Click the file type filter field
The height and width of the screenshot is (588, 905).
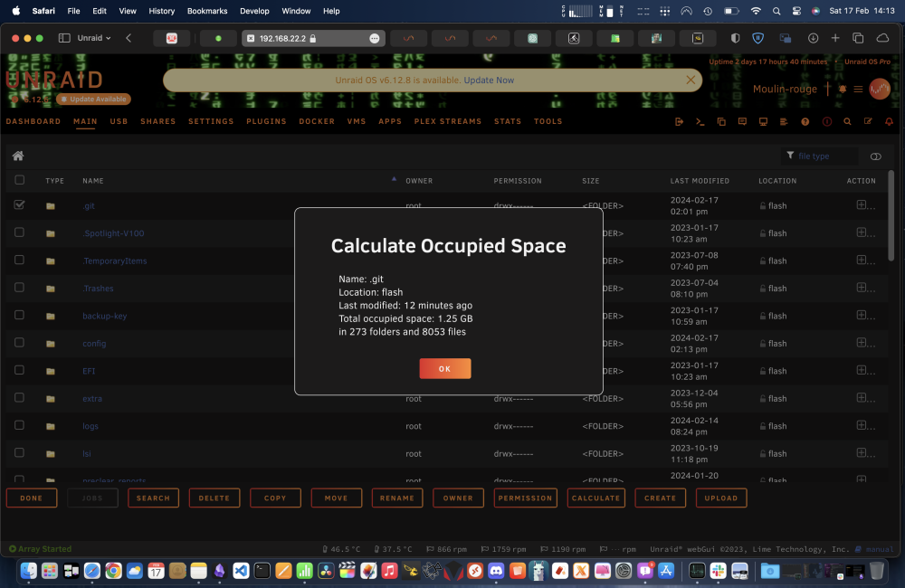click(821, 156)
